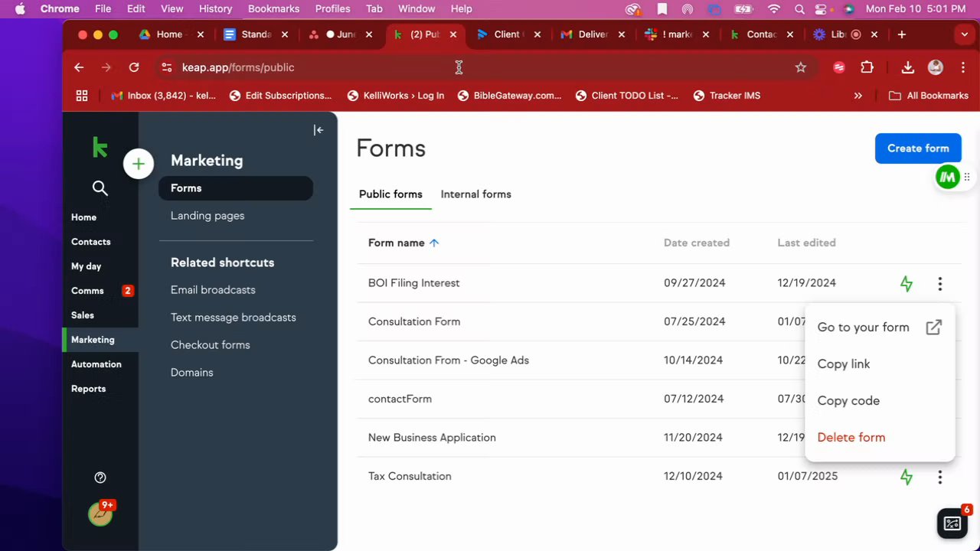The width and height of the screenshot is (980, 551).
Task: Open the Wi-Fi status menu
Action: pyautogui.click(x=774, y=9)
